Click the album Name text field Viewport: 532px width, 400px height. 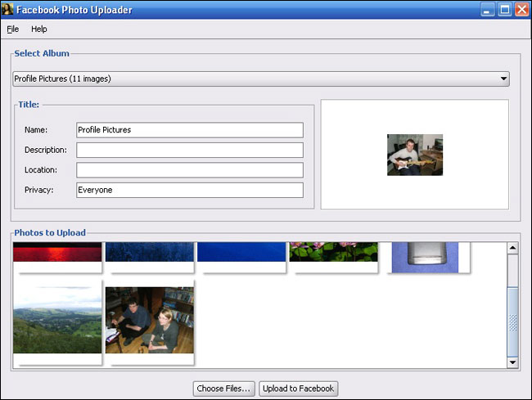189,130
